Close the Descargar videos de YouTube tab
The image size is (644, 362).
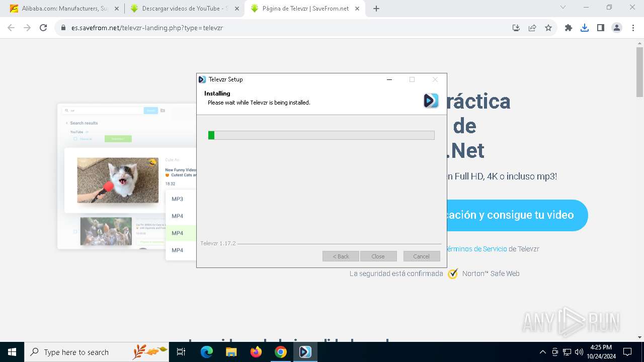[x=237, y=9]
